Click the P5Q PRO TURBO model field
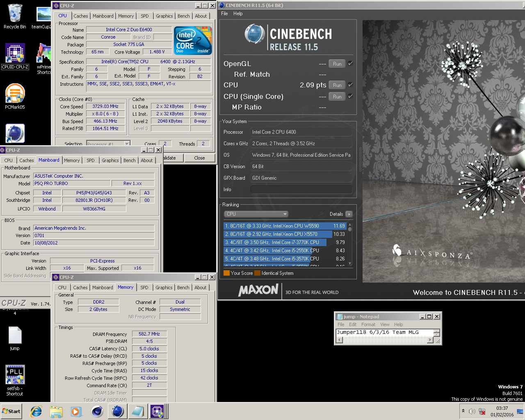Image resolution: width=525 pixels, height=420 pixels. [x=72, y=183]
